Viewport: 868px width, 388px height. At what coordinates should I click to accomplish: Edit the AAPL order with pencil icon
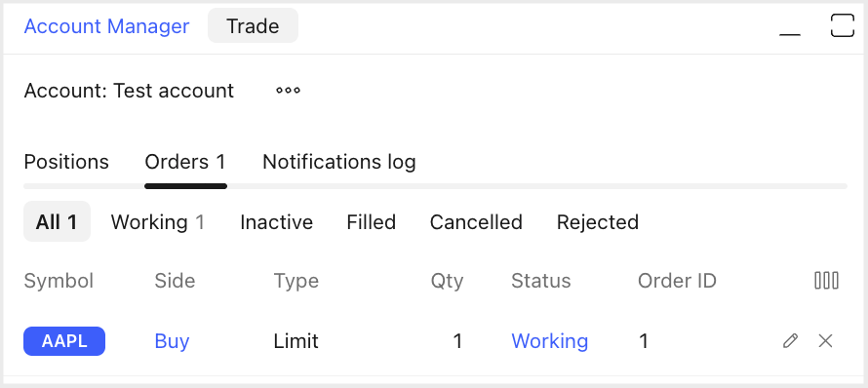pyautogui.click(x=790, y=341)
